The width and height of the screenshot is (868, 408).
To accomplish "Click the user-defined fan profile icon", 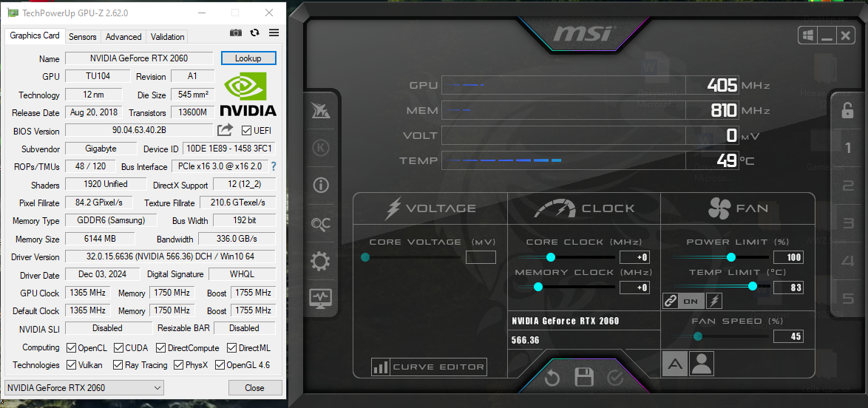I will coord(702,364).
